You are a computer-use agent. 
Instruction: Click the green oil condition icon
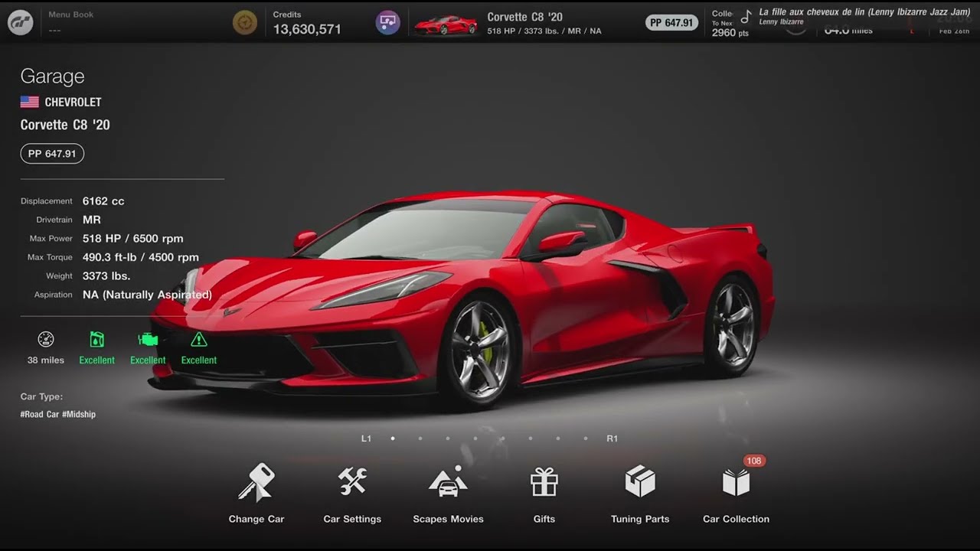[96, 340]
